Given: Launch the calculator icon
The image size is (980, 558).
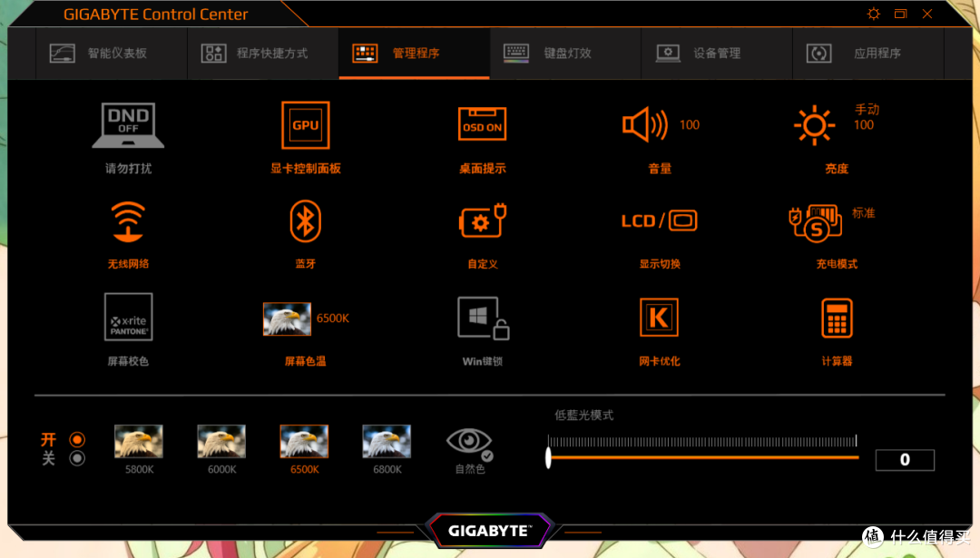Looking at the screenshot, I should (x=837, y=318).
